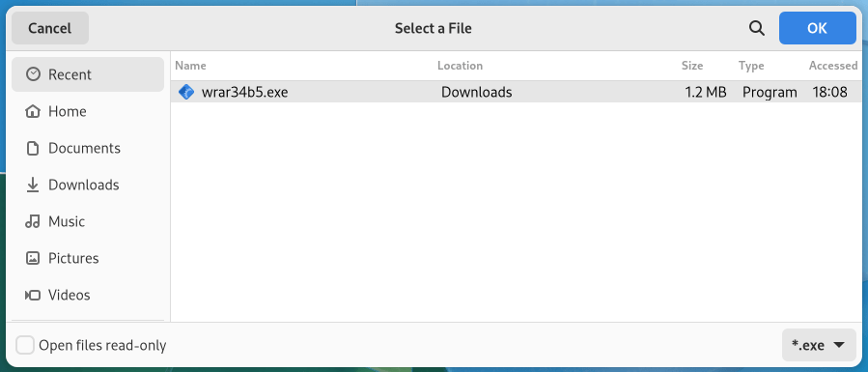Screen dimensions: 868x372
Task: Select the wrar34b5.exe file name
Action: [x=244, y=92]
